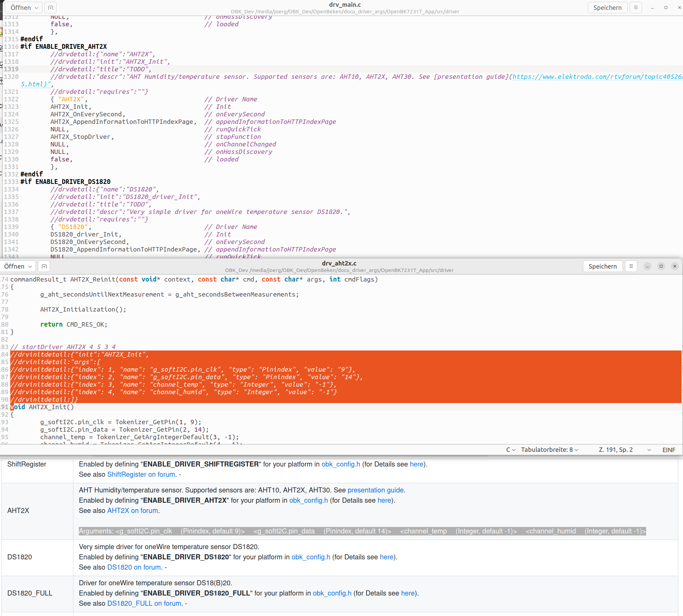The width and height of the screenshot is (683, 616).
Task: Open obk_config.h link in DS1820_FULL row
Action: (x=332, y=593)
